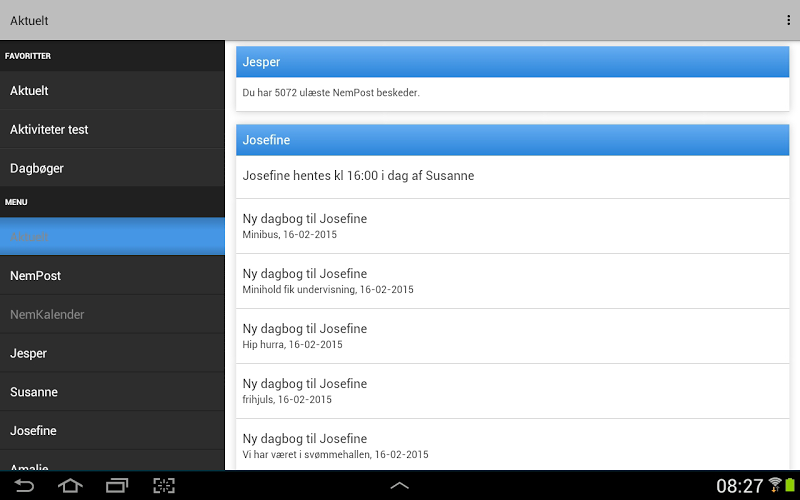Open Aktiviteter test favorite
This screenshot has height=500, width=800.
[112, 129]
